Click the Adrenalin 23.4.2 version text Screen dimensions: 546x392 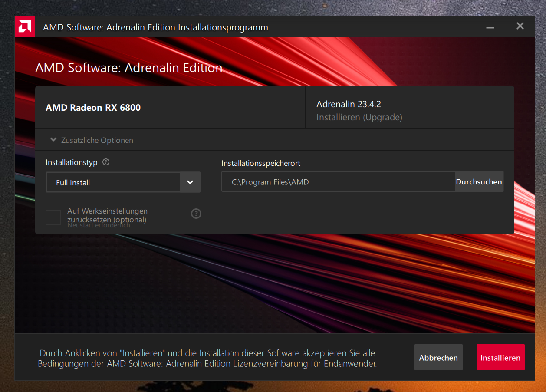coord(349,104)
